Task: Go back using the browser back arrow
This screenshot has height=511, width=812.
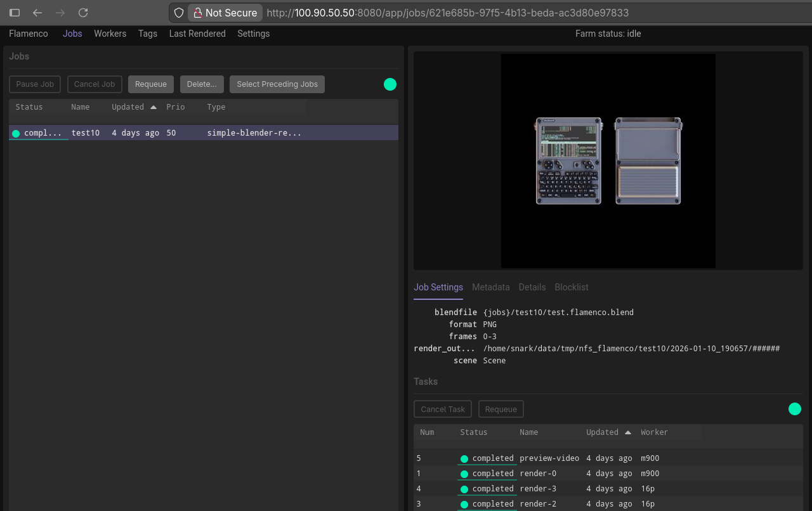Action: click(37, 13)
